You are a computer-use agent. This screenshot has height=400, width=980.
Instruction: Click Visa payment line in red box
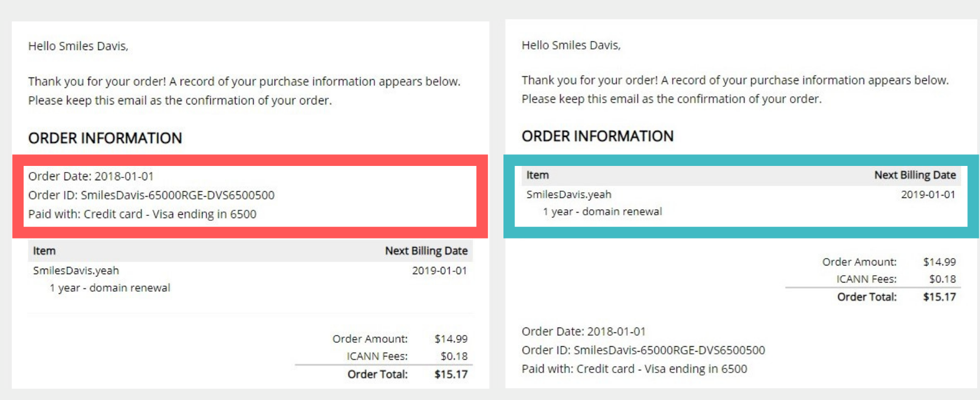pos(142,214)
